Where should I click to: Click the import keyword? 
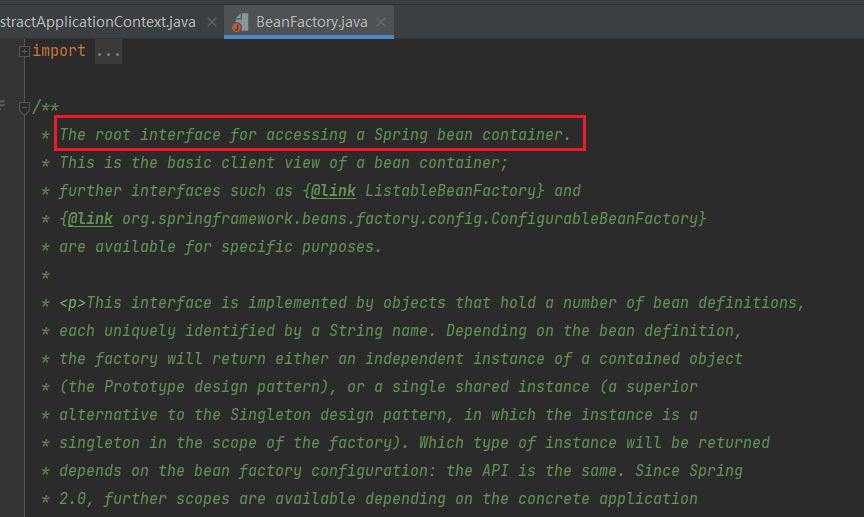tap(59, 51)
